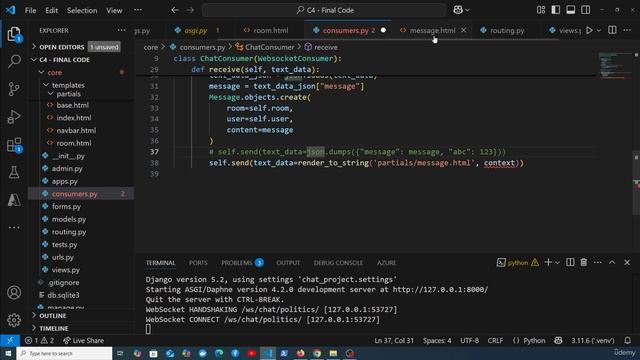Show errors and warnings in status bar
The height and width of the screenshot is (360, 640).
(x=39, y=340)
